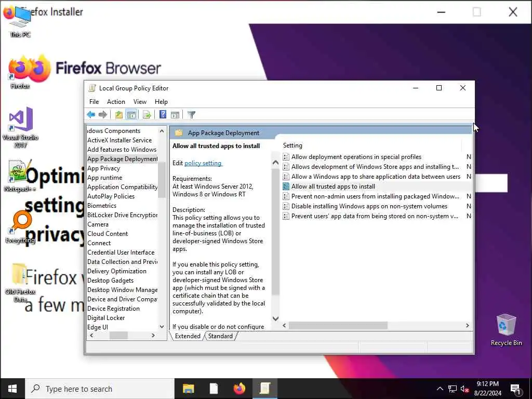Switch to the Extended tab
This screenshot has width=532, height=399.
(188, 336)
